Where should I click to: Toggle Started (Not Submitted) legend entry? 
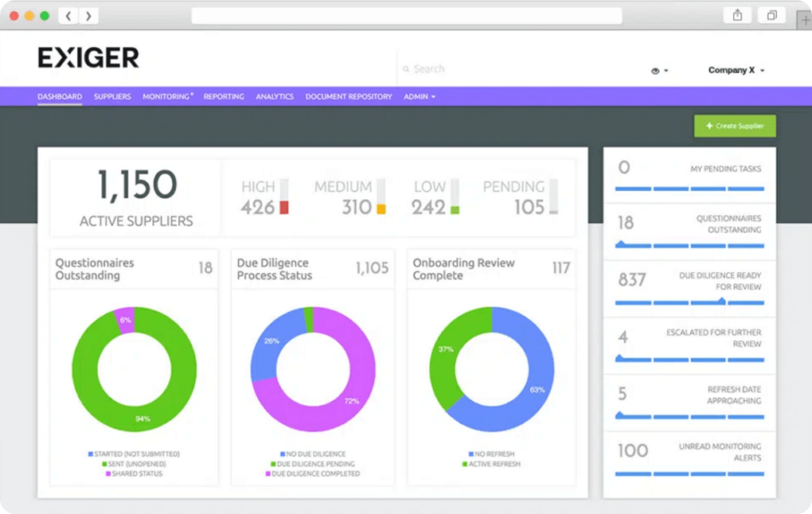pyautogui.click(x=133, y=454)
